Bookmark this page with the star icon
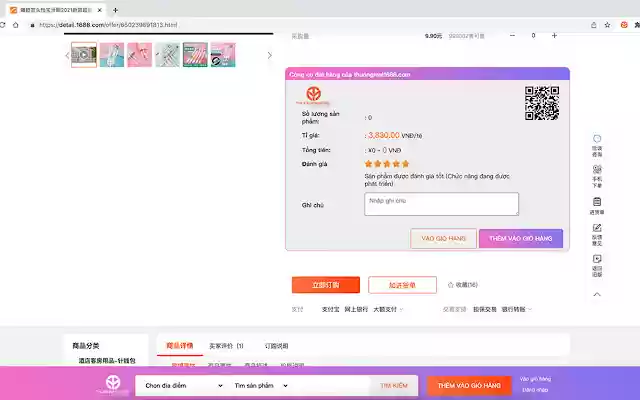This screenshot has height=400, width=640. pyautogui.click(x=607, y=25)
